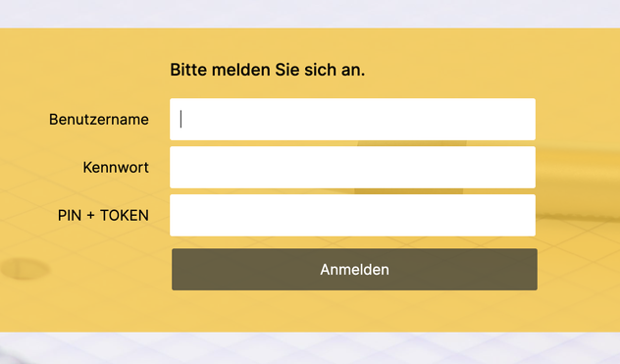Screen dimensions: 620x364
Task: Click the left edge of the Anmelden button
Action: (x=178, y=270)
